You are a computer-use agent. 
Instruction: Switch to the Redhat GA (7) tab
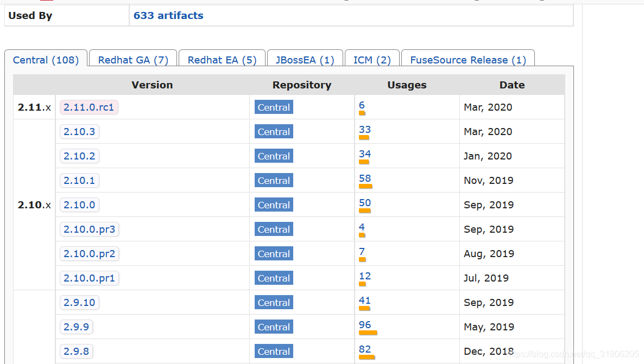pyautogui.click(x=133, y=60)
